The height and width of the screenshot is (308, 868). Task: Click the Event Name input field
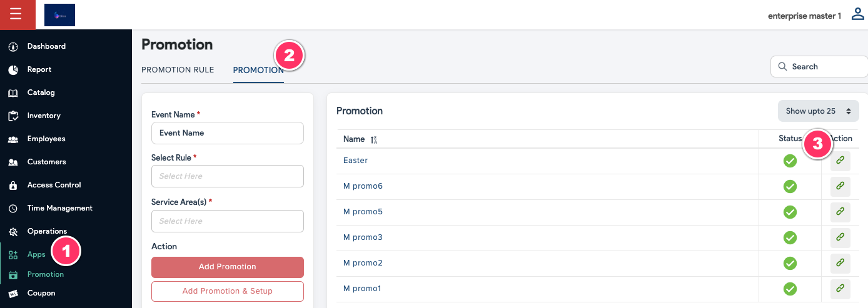(227, 133)
